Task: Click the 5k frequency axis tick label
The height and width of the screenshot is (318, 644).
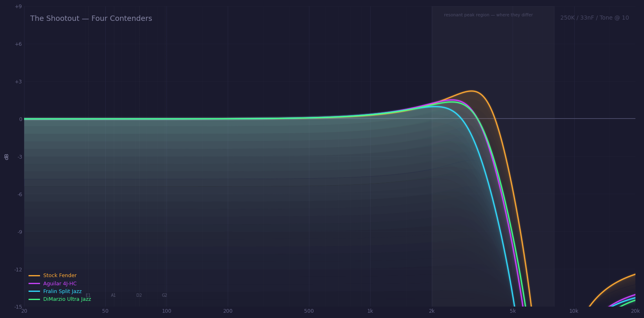Action: [513, 311]
